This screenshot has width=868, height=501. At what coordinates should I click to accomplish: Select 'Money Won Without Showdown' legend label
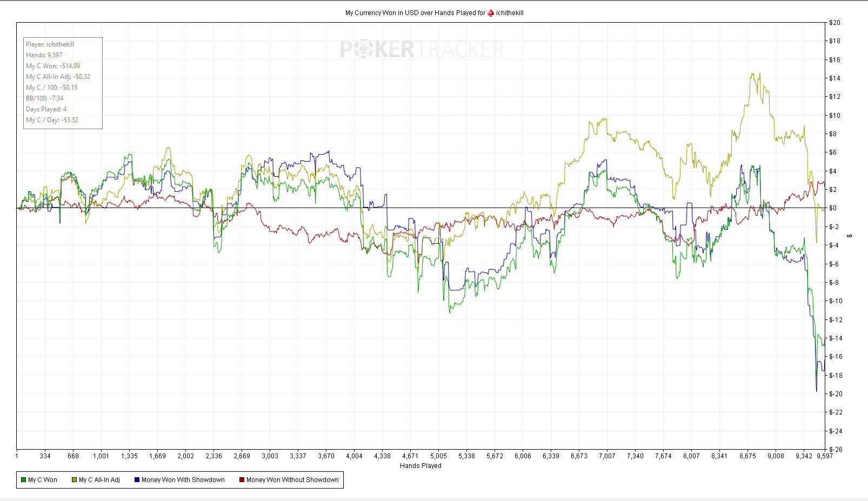(292, 480)
